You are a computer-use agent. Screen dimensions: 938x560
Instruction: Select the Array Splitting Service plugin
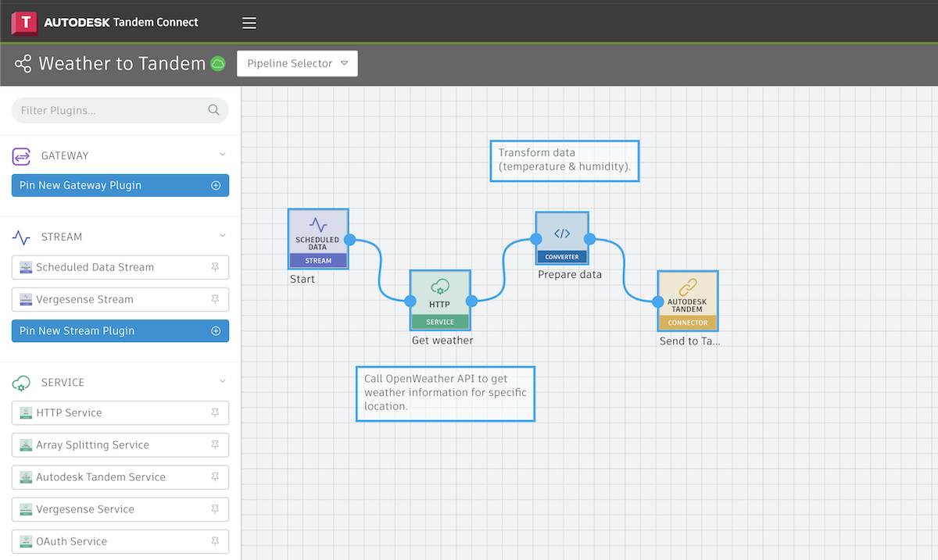coord(120,444)
